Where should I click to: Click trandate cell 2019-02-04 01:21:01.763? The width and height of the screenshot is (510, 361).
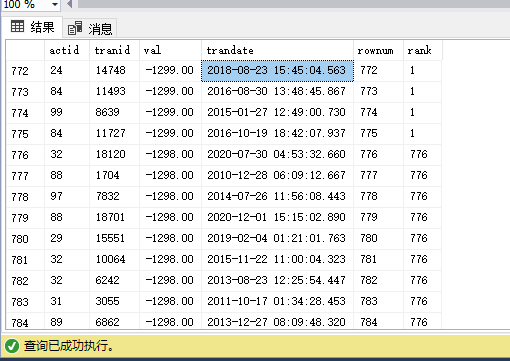pos(277,239)
